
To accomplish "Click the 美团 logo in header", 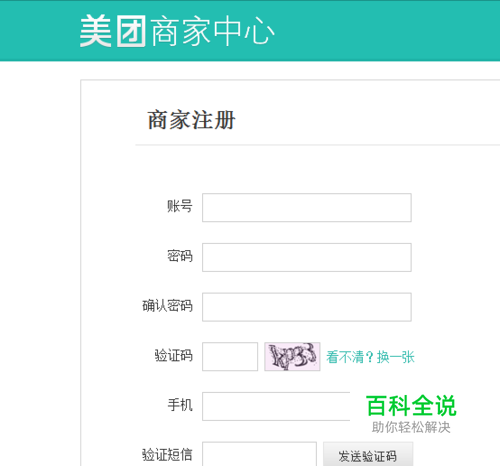I will (x=113, y=31).
